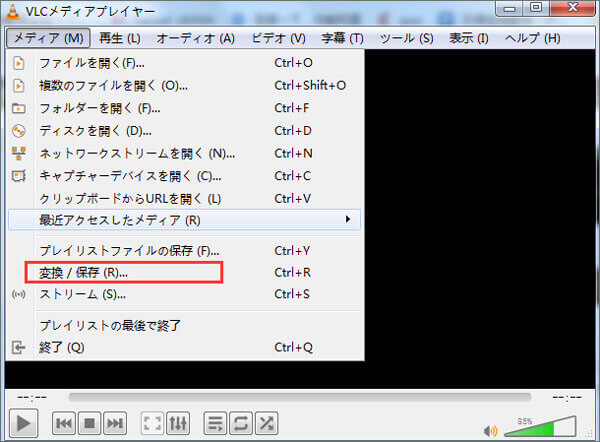Open the オーディオ (A) menu
Screen dimensions: 600x442
(x=196, y=38)
